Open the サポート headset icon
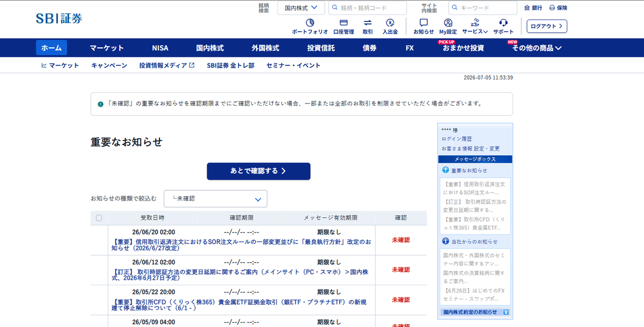 click(x=503, y=23)
